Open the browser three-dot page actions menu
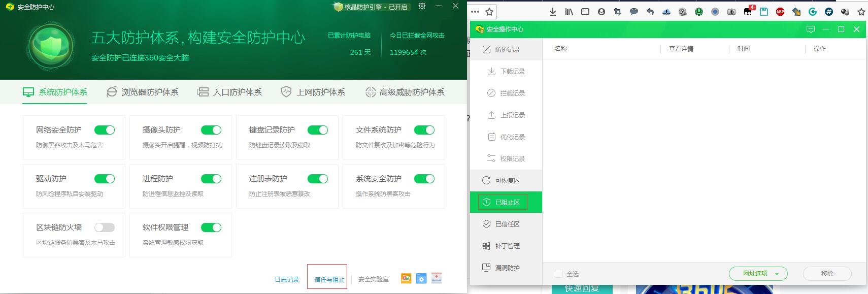The width and height of the screenshot is (868, 294). (475, 12)
